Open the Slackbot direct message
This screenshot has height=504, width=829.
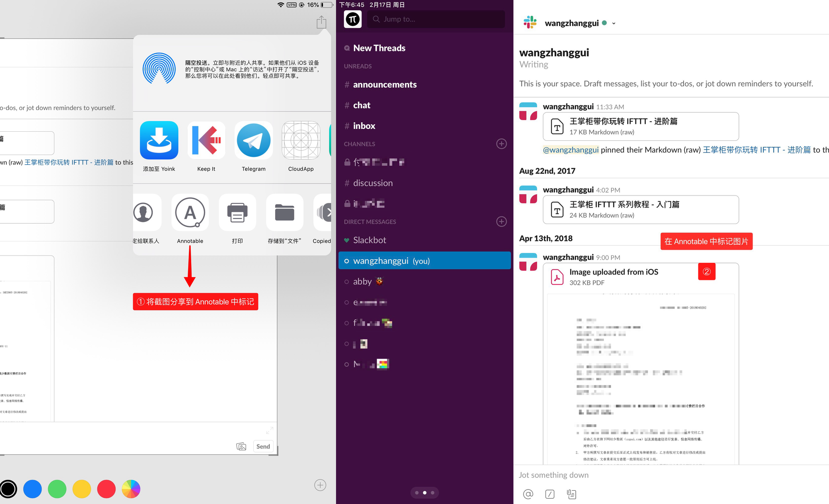(x=369, y=240)
